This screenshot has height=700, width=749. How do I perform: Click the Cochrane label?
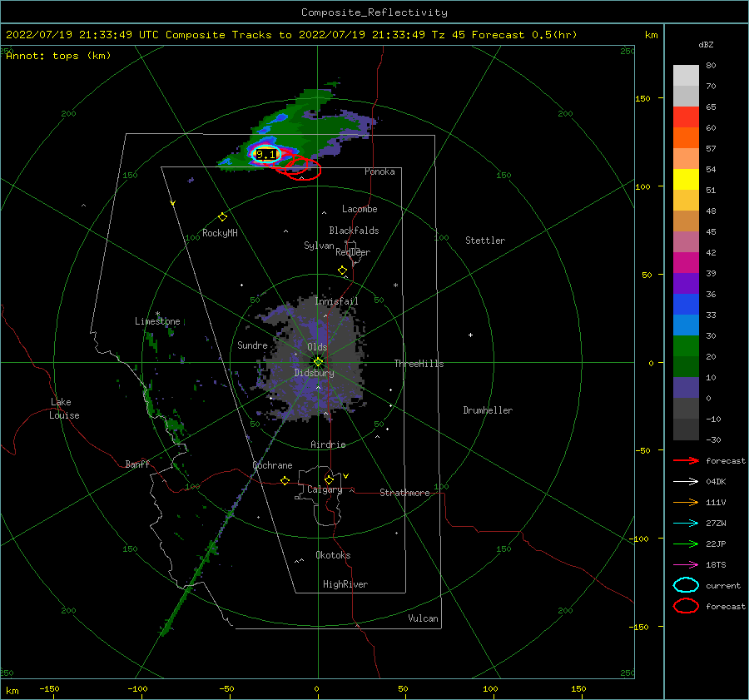point(272,465)
